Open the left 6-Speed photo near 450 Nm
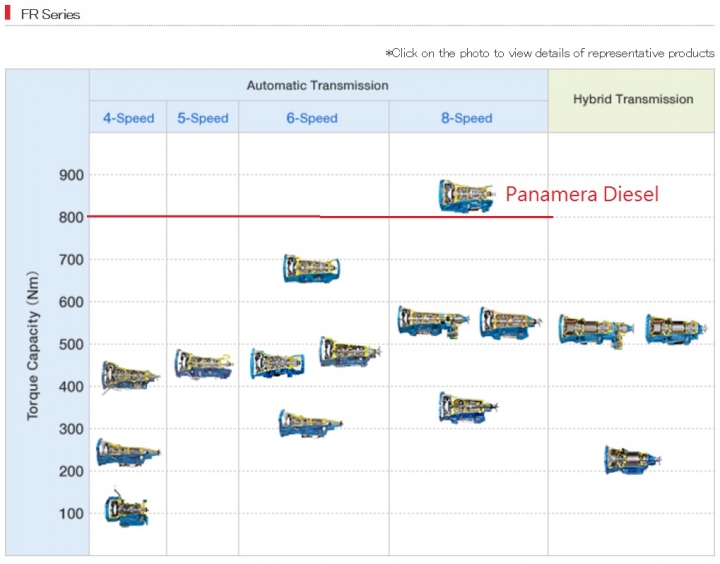720x564 pixels. pyautogui.click(x=277, y=363)
